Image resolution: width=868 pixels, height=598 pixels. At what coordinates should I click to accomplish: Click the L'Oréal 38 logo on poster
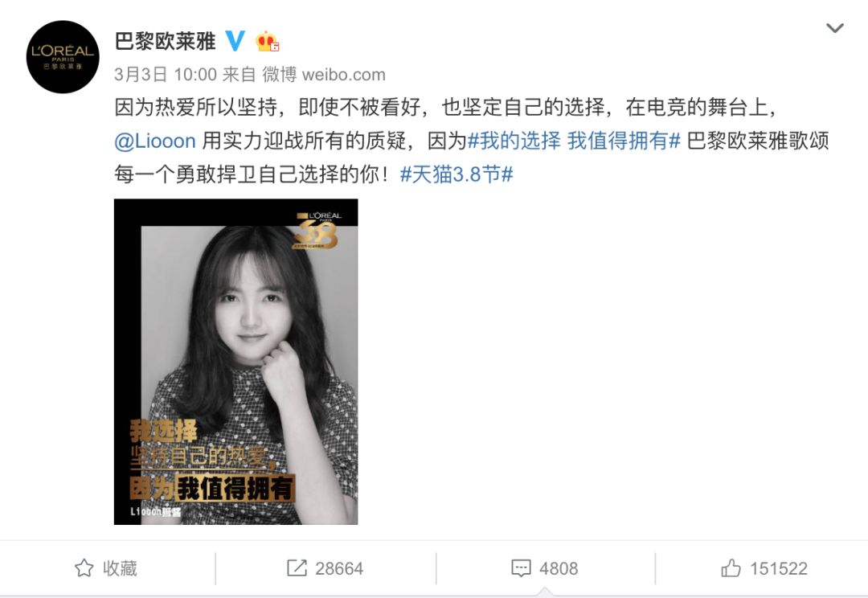[317, 229]
